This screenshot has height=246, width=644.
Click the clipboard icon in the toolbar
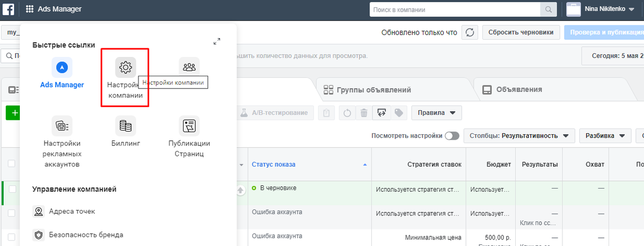tap(327, 113)
